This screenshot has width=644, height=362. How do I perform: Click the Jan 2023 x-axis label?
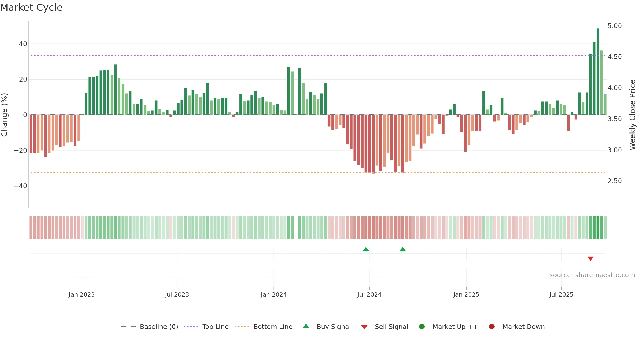click(x=82, y=294)
